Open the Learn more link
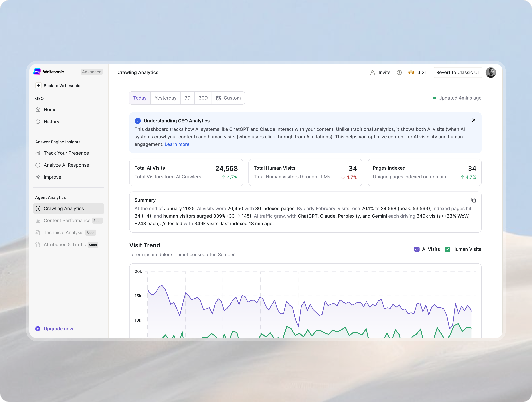This screenshot has height=402, width=532. click(x=177, y=144)
